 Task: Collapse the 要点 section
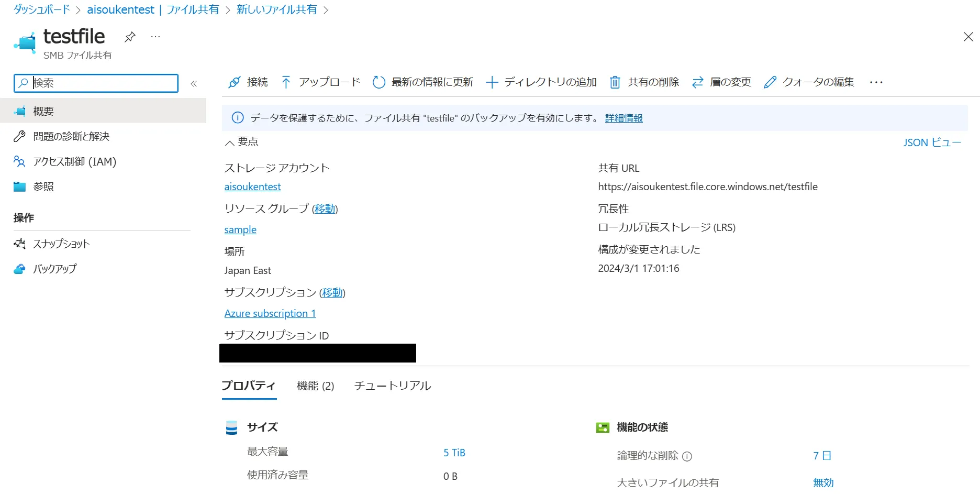pos(241,141)
